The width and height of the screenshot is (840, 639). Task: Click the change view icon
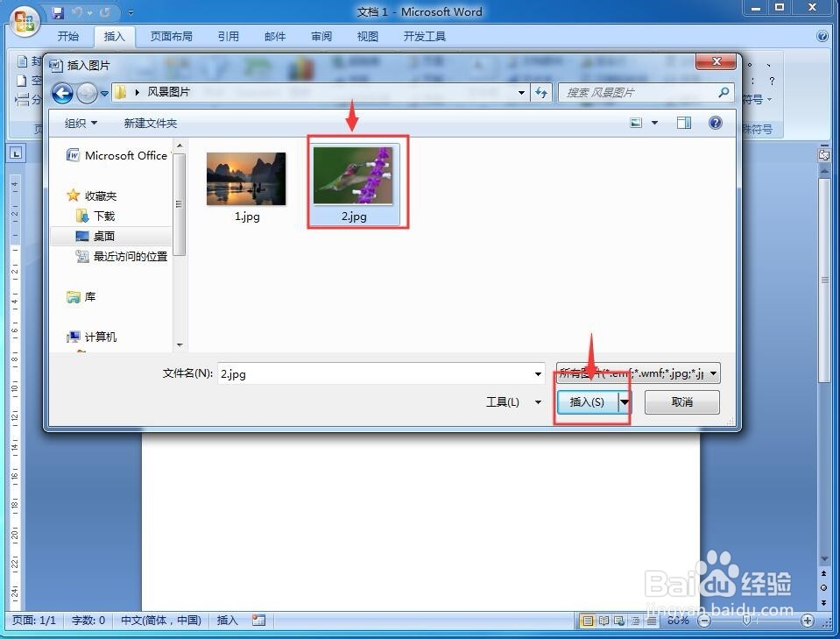pyautogui.click(x=636, y=124)
